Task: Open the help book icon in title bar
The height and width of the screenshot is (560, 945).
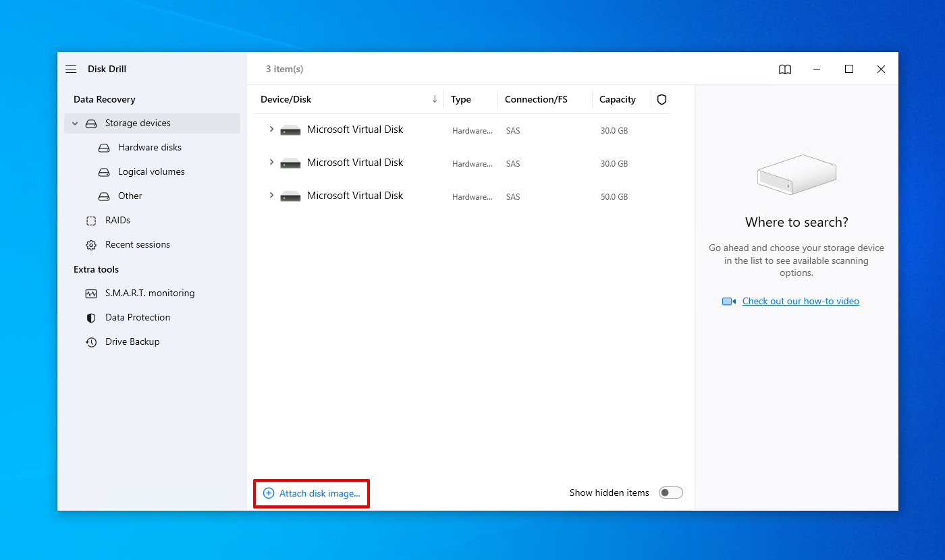Action: coord(785,69)
